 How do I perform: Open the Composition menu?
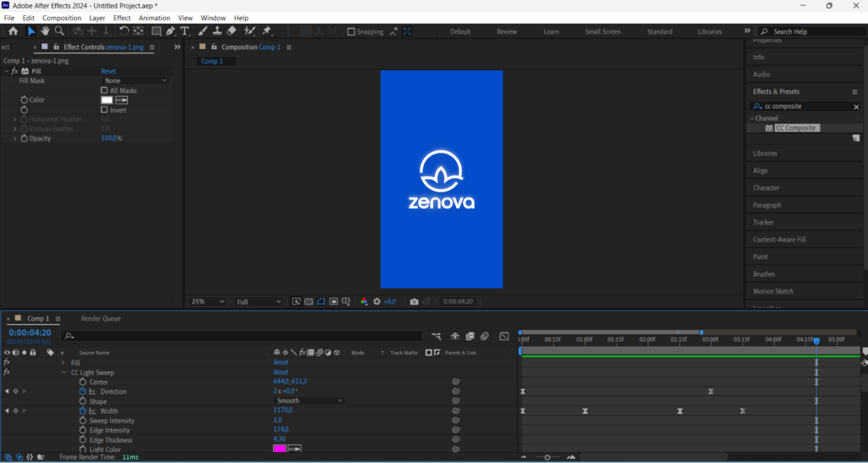tap(62, 19)
